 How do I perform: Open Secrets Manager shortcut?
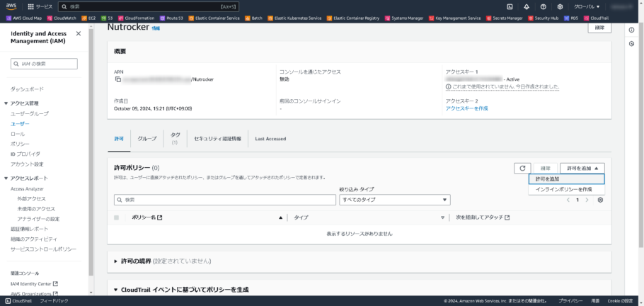pos(505,18)
